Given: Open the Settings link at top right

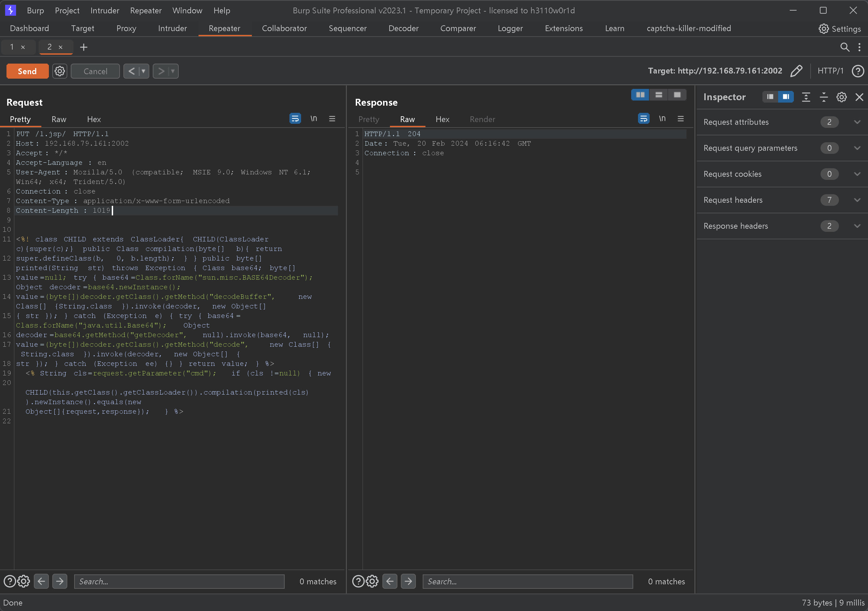Looking at the screenshot, I should coord(840,29).
